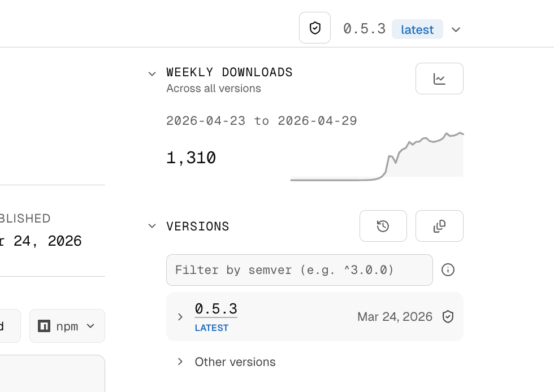Screen dimensions: 554x392
Task: Click the Filter by semver input field
Action: tap(300, 270)
